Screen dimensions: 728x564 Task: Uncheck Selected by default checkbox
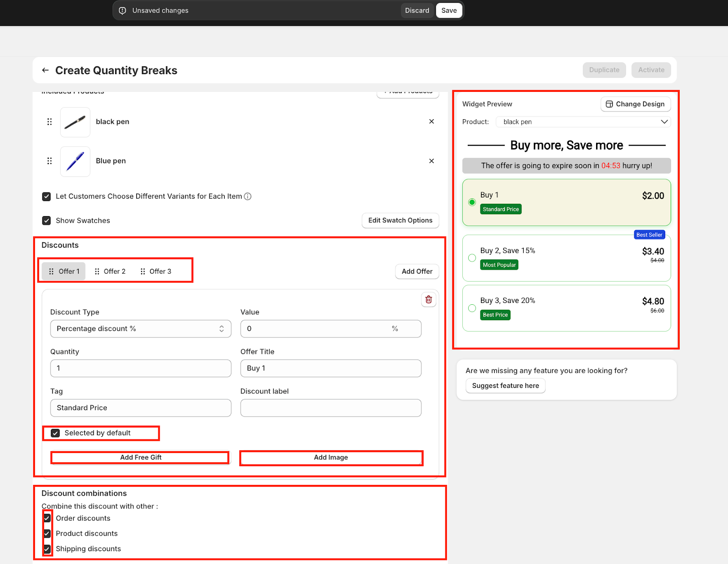tap(56, 433)
